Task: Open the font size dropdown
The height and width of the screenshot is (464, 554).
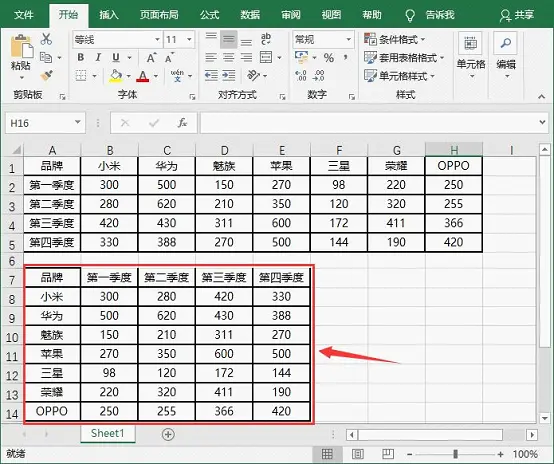Action: click(x=189, y=39)
